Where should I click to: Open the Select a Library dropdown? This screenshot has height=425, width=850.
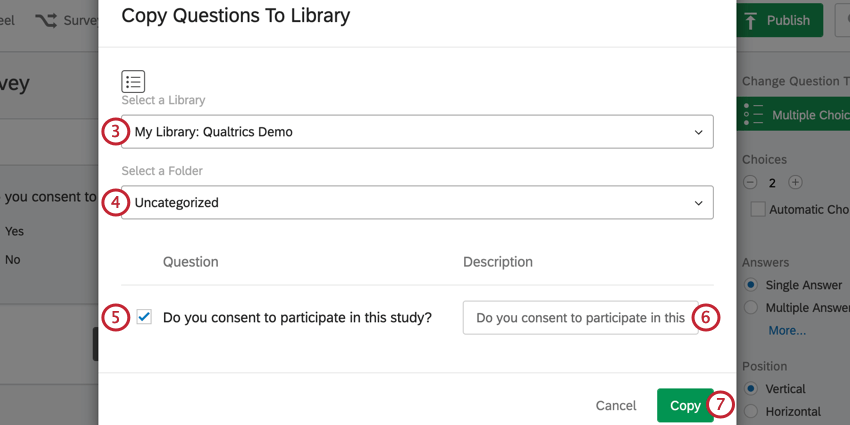pos(417,132)
